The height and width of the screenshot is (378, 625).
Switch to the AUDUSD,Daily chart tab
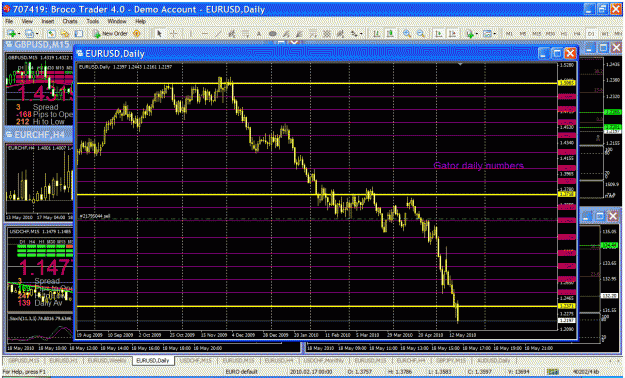(493, 360)
